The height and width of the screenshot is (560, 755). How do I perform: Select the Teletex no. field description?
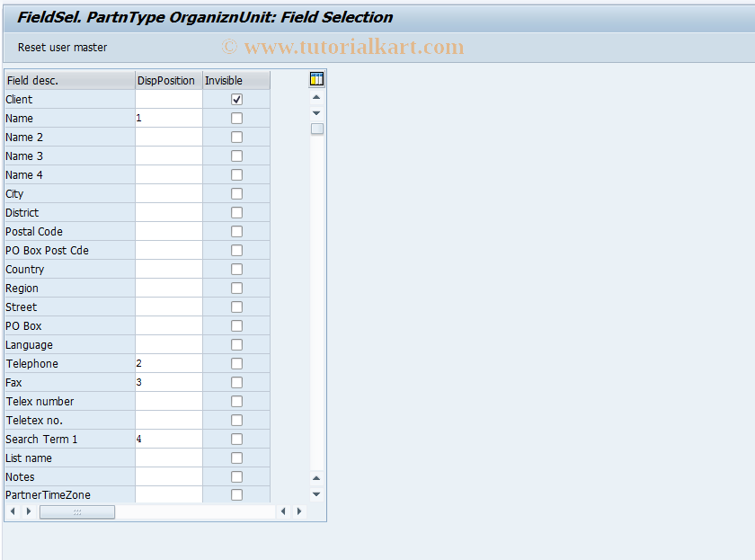click(70, 421)
